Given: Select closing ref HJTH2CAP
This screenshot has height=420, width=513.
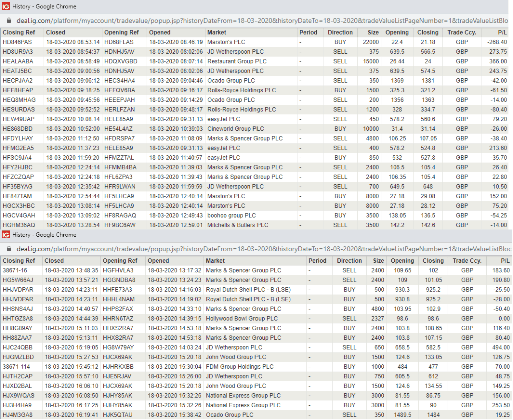Looking at the screenshot, I should 18,376.
